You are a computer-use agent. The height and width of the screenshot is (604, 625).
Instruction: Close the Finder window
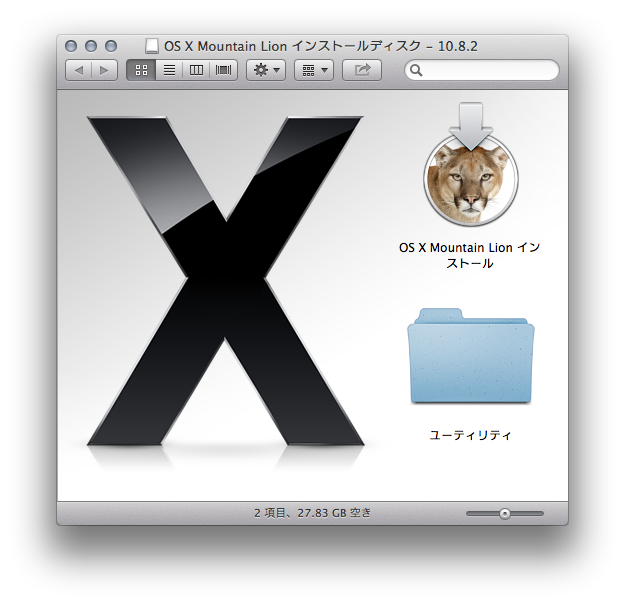[71, 46]
